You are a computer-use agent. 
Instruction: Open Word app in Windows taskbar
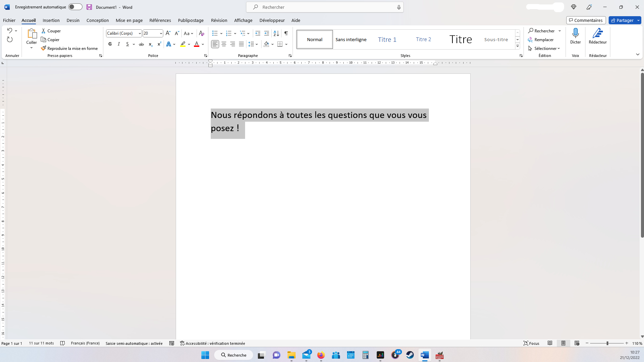tap(425, 355)
